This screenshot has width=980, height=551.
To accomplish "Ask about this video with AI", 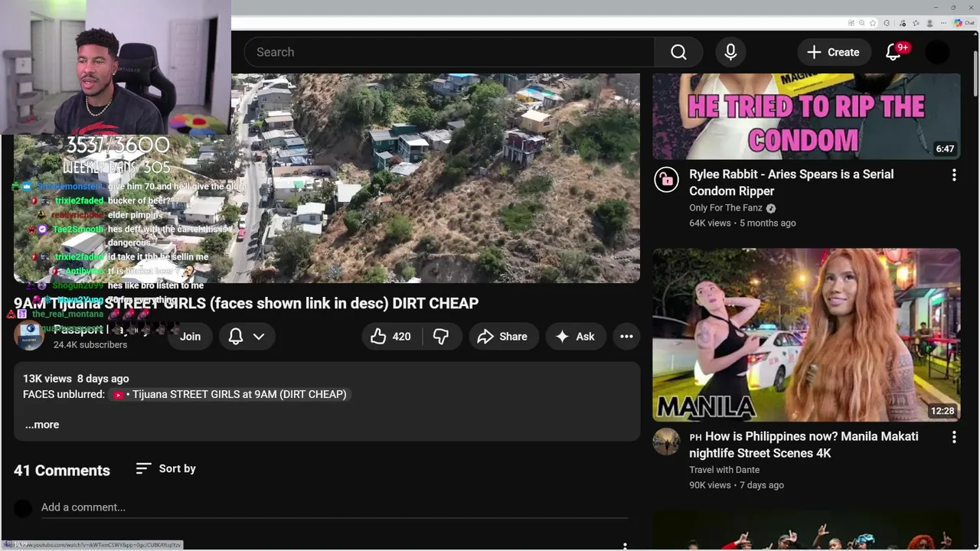I will point(575,337).
